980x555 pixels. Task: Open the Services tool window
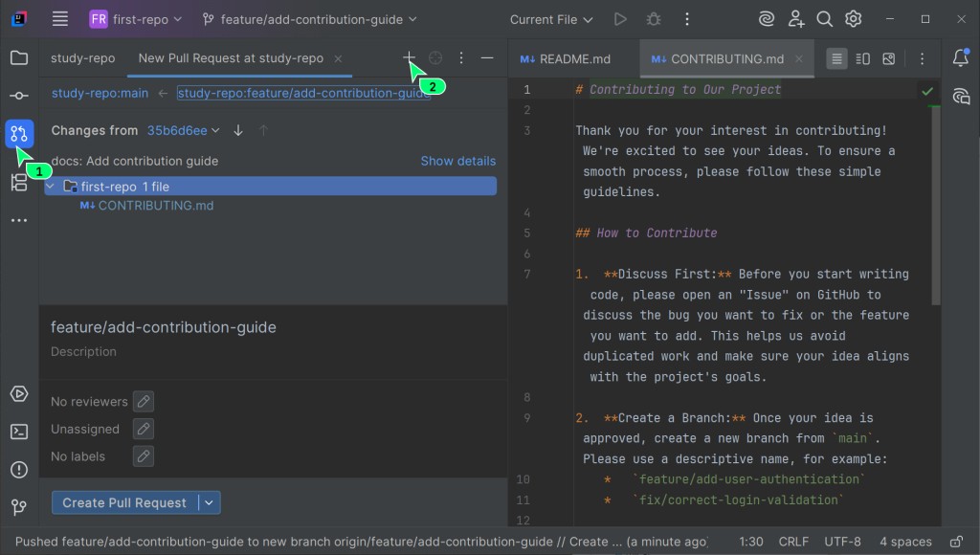[x=19, y=393]
